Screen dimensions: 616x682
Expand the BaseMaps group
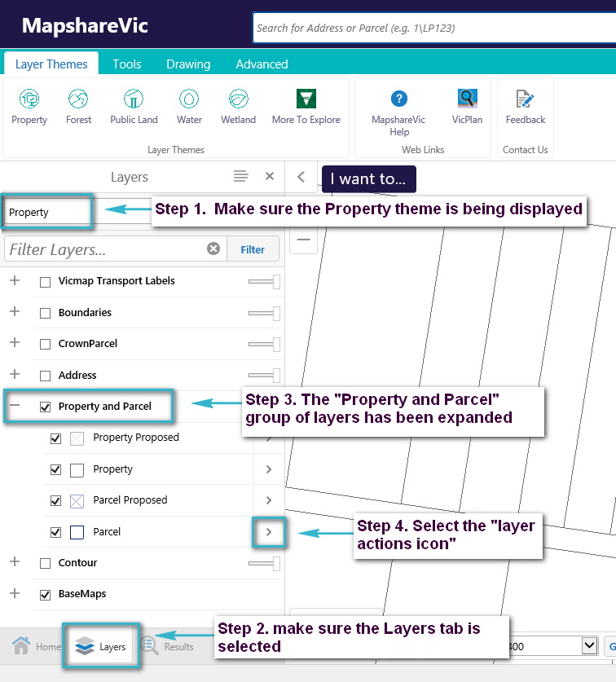coord(15,593)
